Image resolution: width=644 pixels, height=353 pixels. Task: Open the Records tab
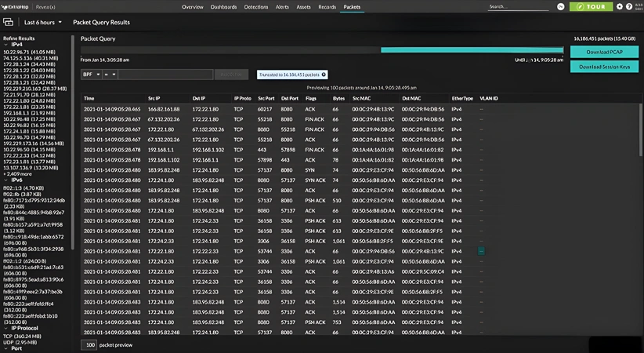click(x=327, y=7)
